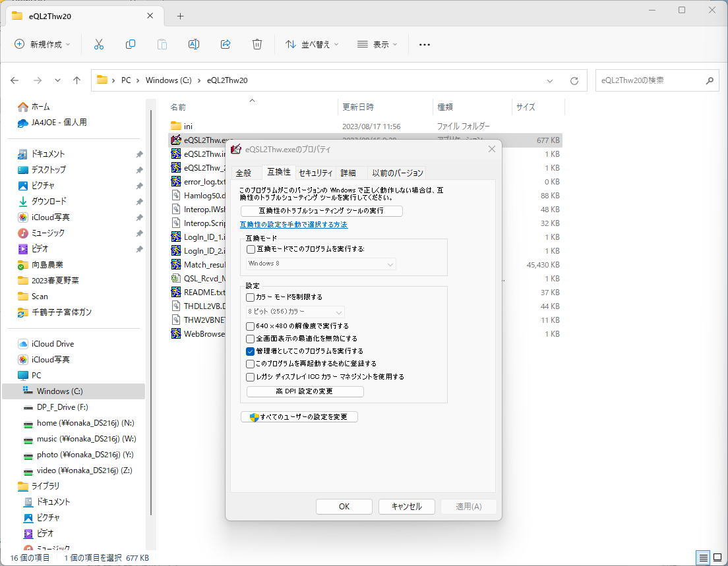Enable run in 640×480 resolution

251,327
